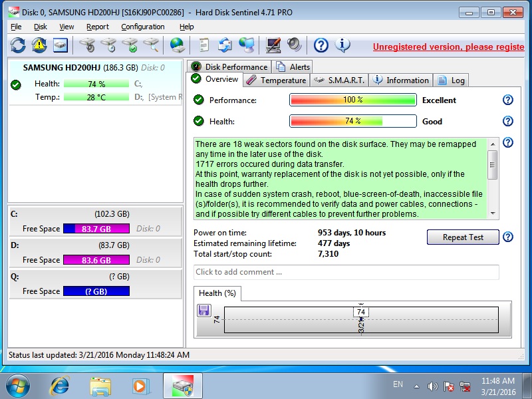Open the Configuration menu
The height and width of the screenshot is (399, 532).
point(143,27)
